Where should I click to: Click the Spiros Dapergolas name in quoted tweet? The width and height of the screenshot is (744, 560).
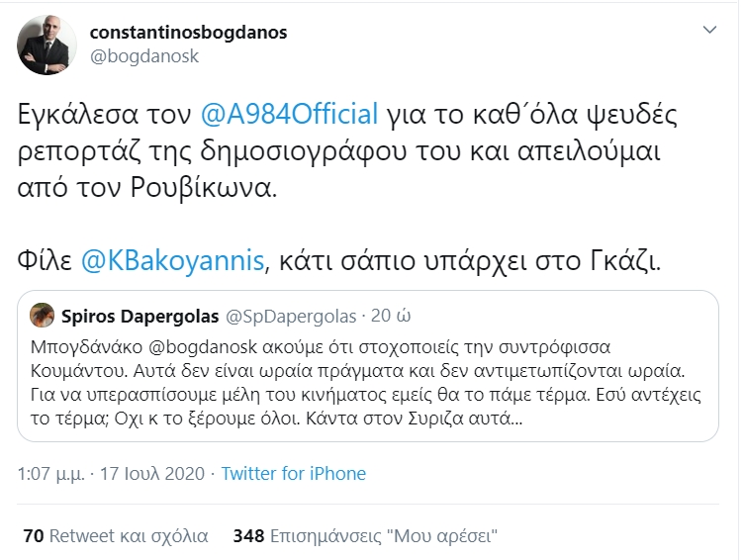[141, 317]
